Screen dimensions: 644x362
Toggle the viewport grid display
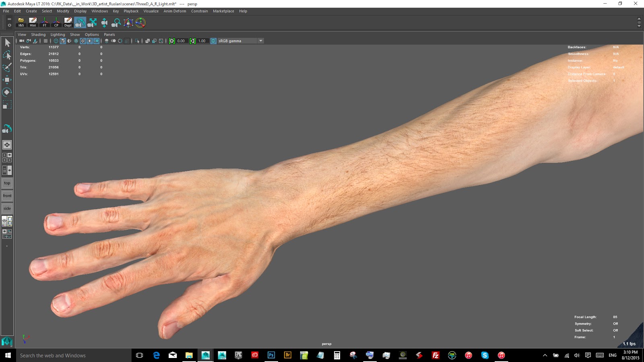(45, 41)
